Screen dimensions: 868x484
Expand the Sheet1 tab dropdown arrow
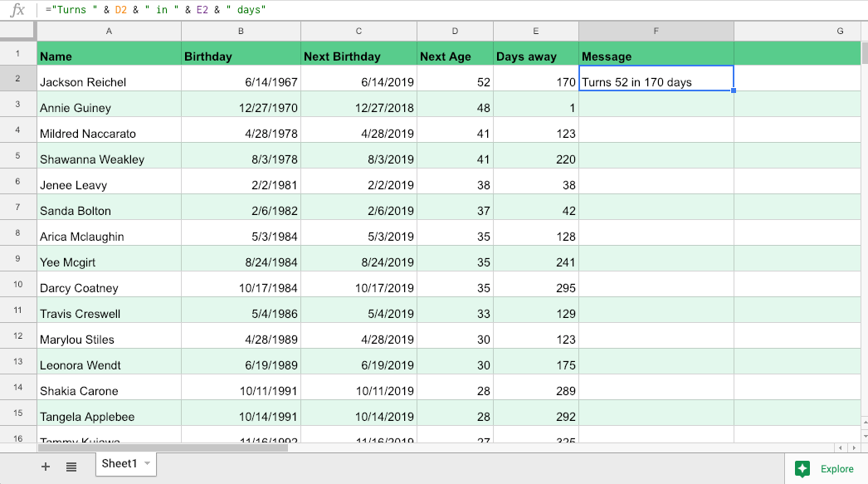147,464
